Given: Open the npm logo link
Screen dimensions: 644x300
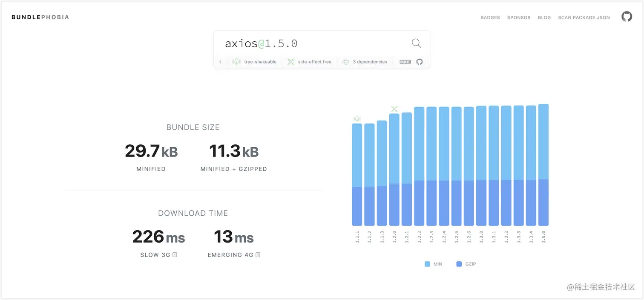Looking at the screenshot, I should click(x=405, y=62).
